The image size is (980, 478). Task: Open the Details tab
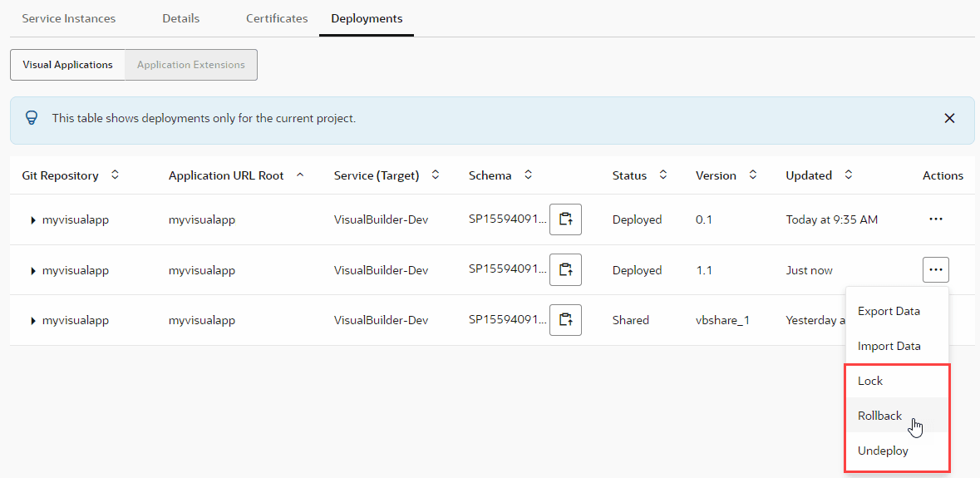(x=180, y=18)
